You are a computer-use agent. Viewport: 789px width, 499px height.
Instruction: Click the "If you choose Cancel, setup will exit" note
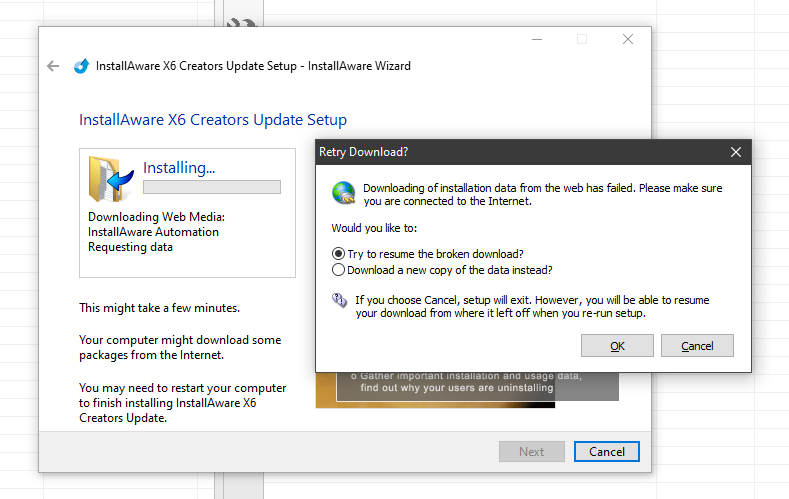tap(532, 306)
